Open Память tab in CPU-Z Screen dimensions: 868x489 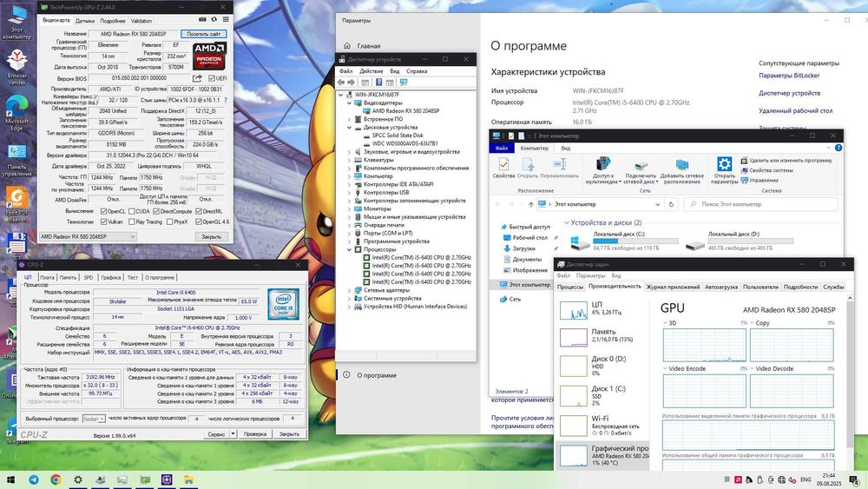click(x=68, y=277)
